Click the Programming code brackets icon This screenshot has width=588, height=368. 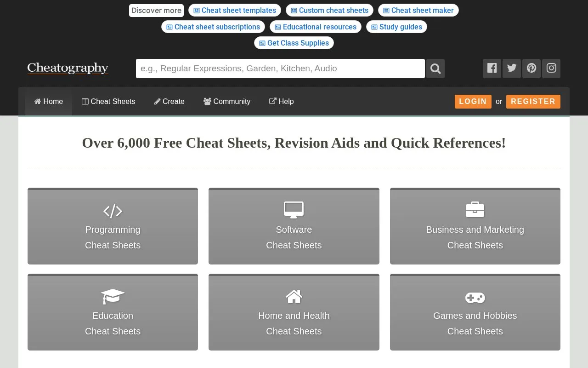pos(113,211)
